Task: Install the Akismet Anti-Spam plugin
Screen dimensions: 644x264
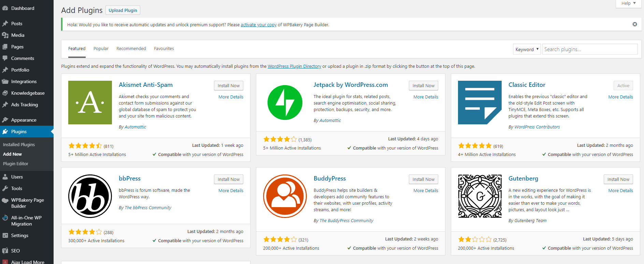Action: pyautogui.click(x=229, y=86)
